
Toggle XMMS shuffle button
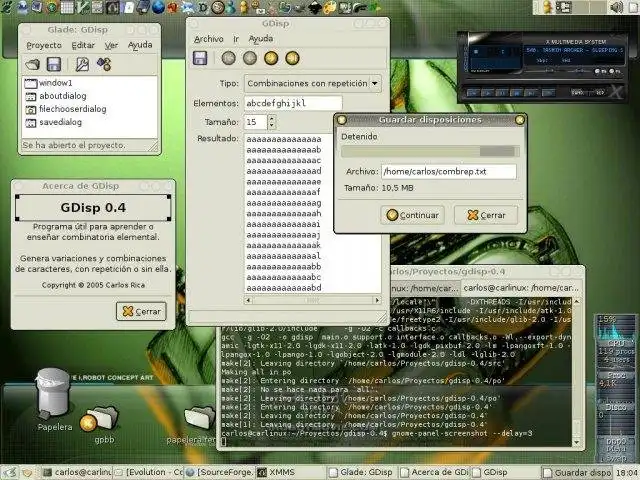578,93
